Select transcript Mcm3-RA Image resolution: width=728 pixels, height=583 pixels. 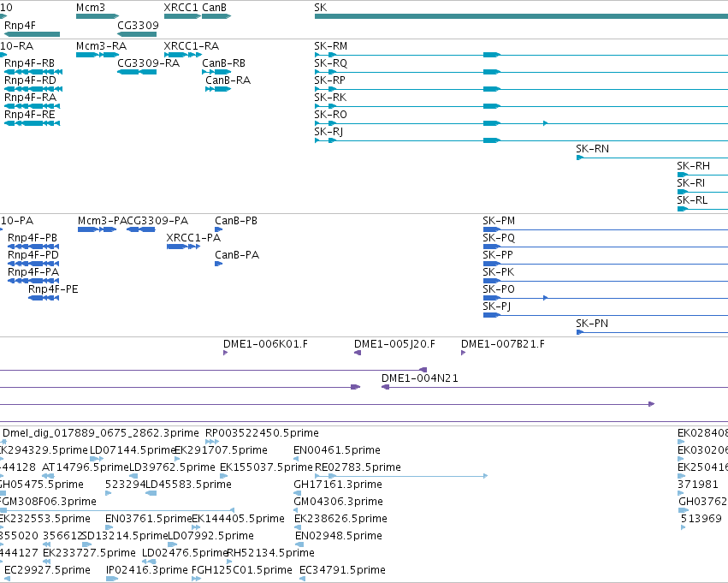(98, 55)
